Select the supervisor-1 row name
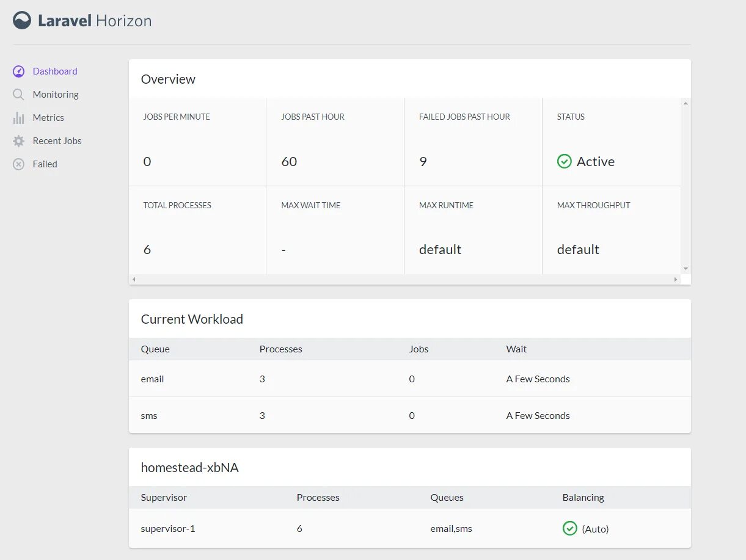The height and width of the screenshot is (560, 746). pyautogui.click(x=168, y=529)
